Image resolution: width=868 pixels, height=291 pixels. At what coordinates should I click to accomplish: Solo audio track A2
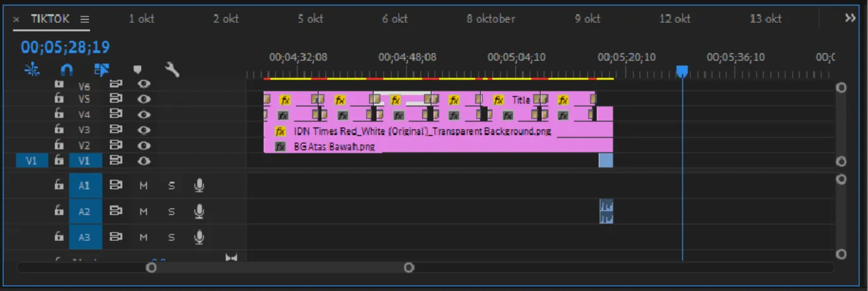pos(172,212)
